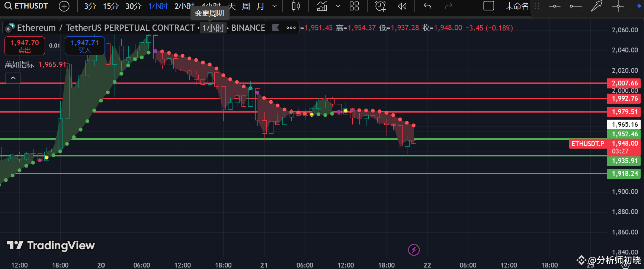Image resolution: width=644 pixels, height=269 pixels.
Task: Switch to the 15分 timeframe
Action: [111, 6]
